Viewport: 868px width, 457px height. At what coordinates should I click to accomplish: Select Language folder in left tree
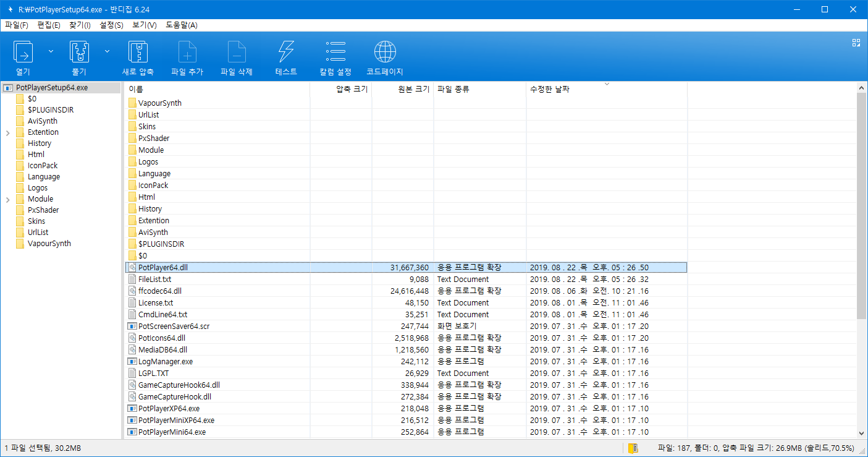click(44, 177)
